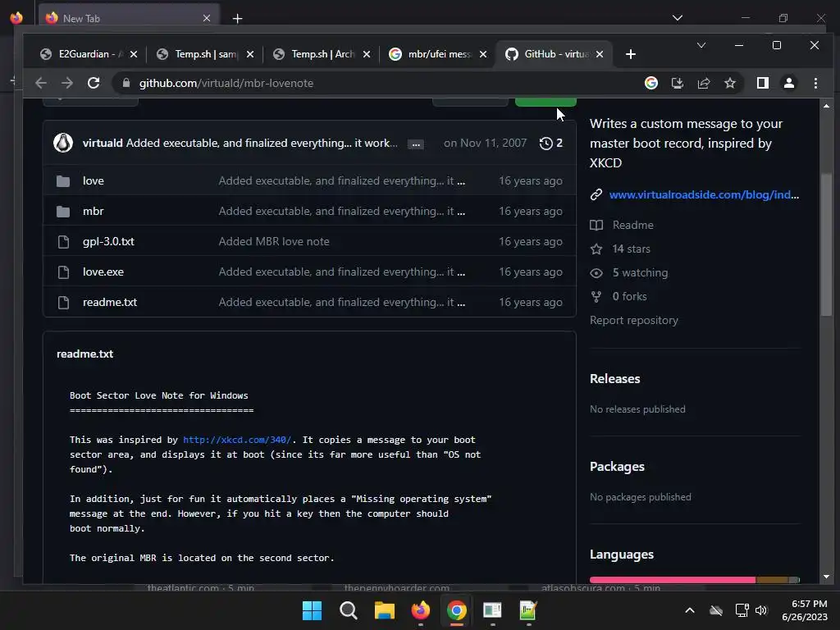This screenshot has width=840, height=630.
Task: Click the pink bar in Languages
Action: tap(673, 580)
